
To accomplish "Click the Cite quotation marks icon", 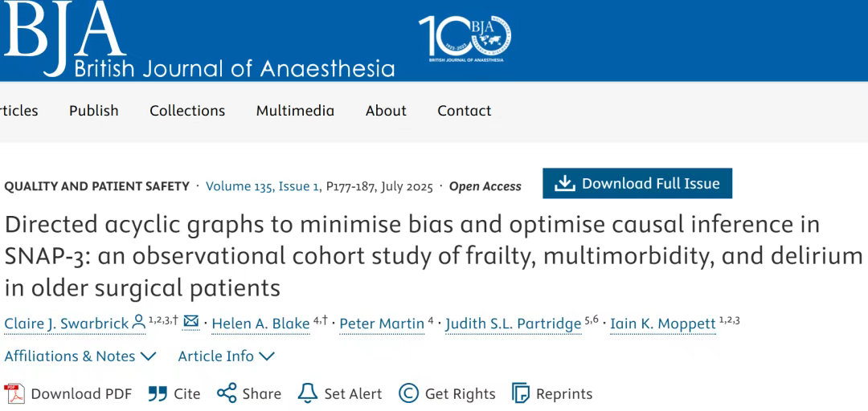I will [158, 394].
